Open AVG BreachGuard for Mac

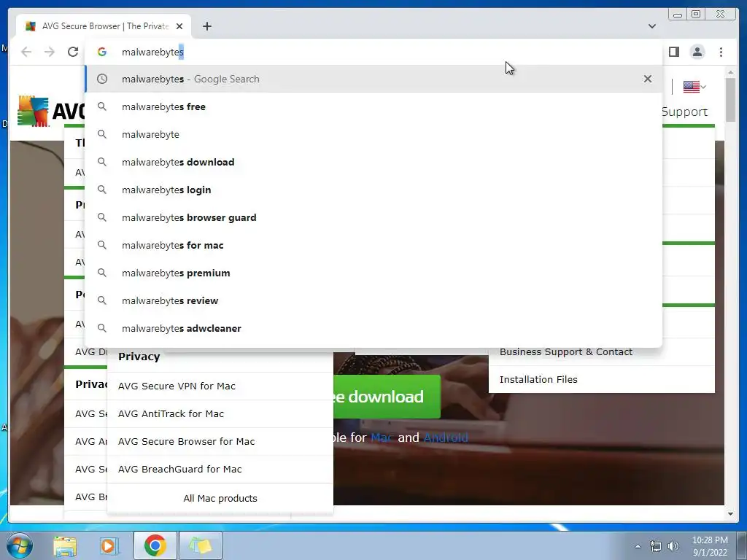(x=180, y=469)
